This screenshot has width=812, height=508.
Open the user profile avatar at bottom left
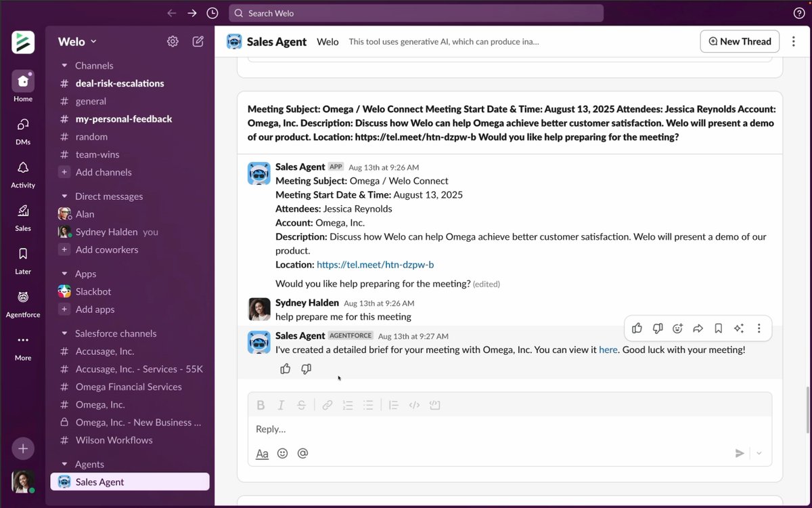pyautogui.click(x=23, y=481)
